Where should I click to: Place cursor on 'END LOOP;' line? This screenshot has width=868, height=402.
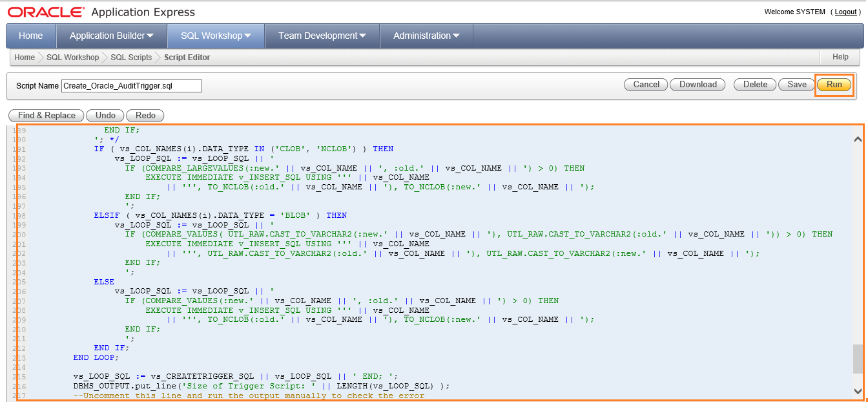point(96,357)
